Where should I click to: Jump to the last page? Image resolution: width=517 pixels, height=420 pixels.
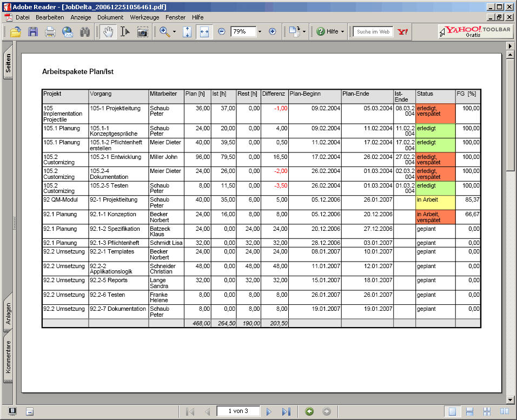coord(286,412)
